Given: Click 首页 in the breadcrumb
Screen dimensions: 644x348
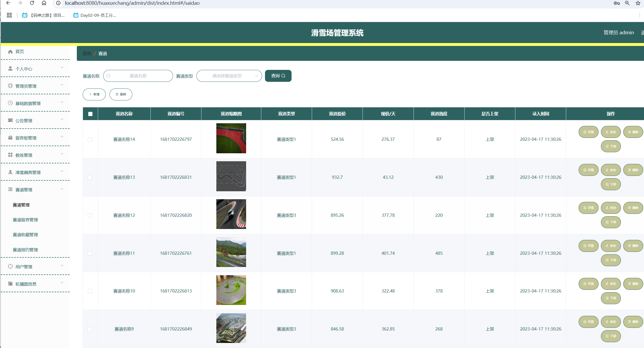Looking at the screenshot, I should [x=87, y=54].
